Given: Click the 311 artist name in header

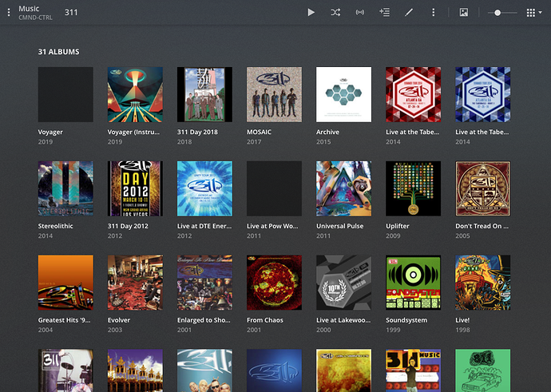Looking at the screenshot, I should pos(71,13).
